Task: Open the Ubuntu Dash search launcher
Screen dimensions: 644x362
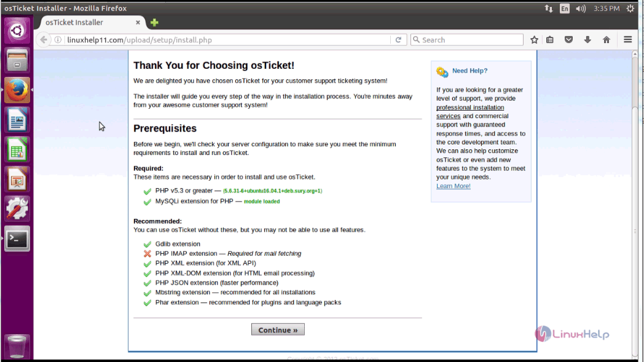Action: coord(17,30)
